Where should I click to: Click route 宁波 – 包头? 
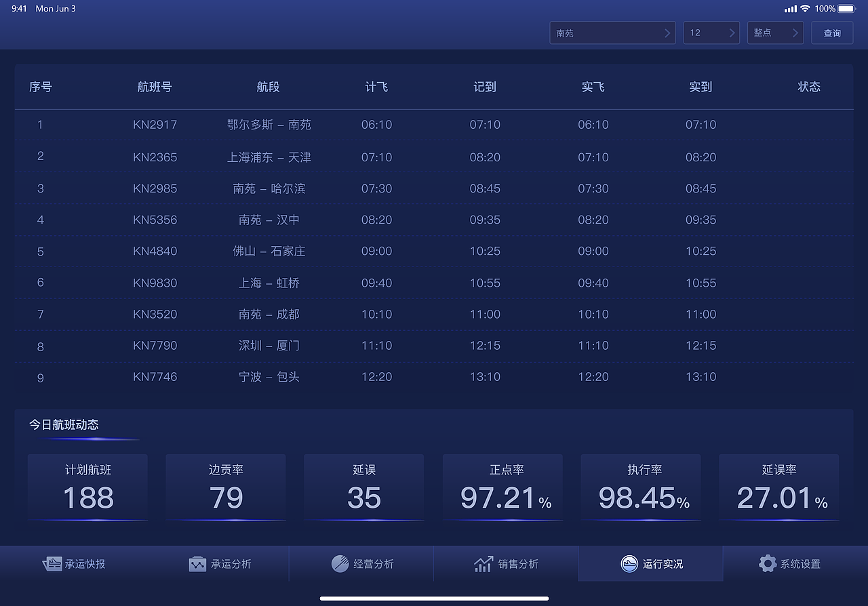269,376
